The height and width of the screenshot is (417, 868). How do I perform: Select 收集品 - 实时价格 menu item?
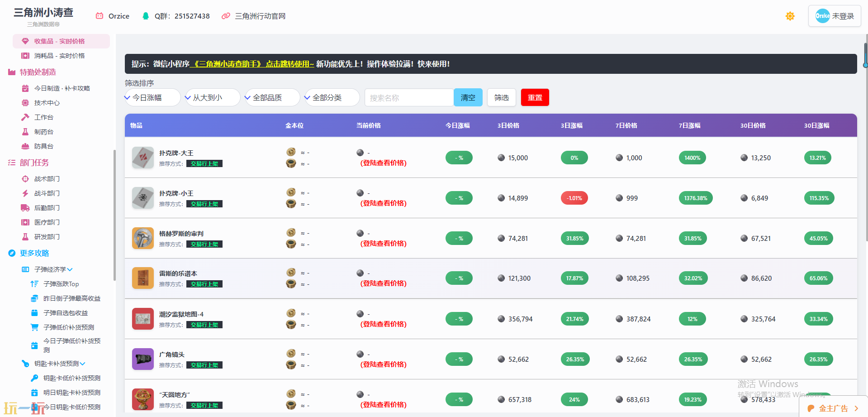point(61,41)
